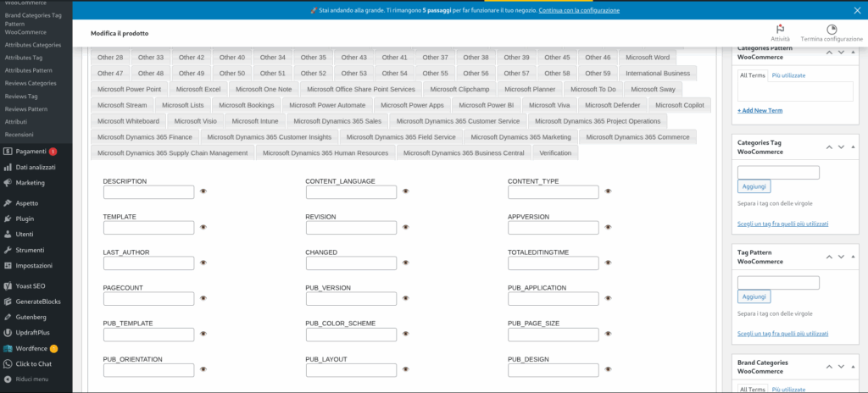Move Tag Pattern WooCommerce panel up
Screen dimensions: 868x393
tap(829, 257)
